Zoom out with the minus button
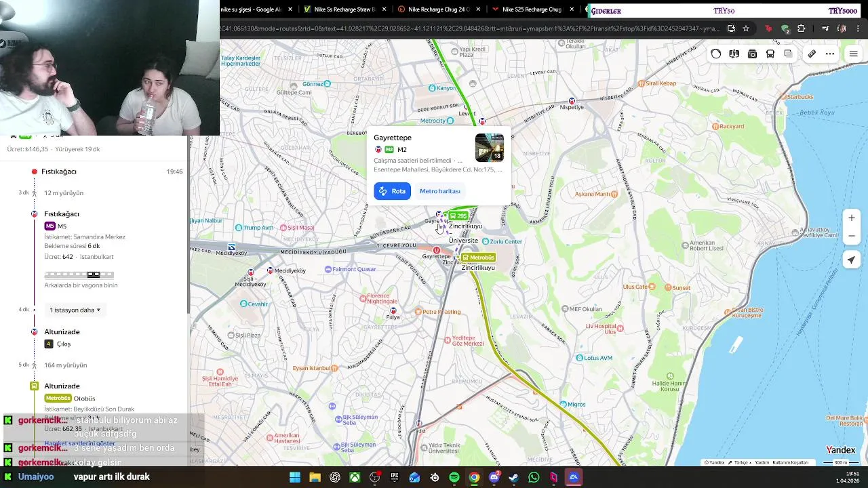868x488 pixels. [x=852, y=236]
